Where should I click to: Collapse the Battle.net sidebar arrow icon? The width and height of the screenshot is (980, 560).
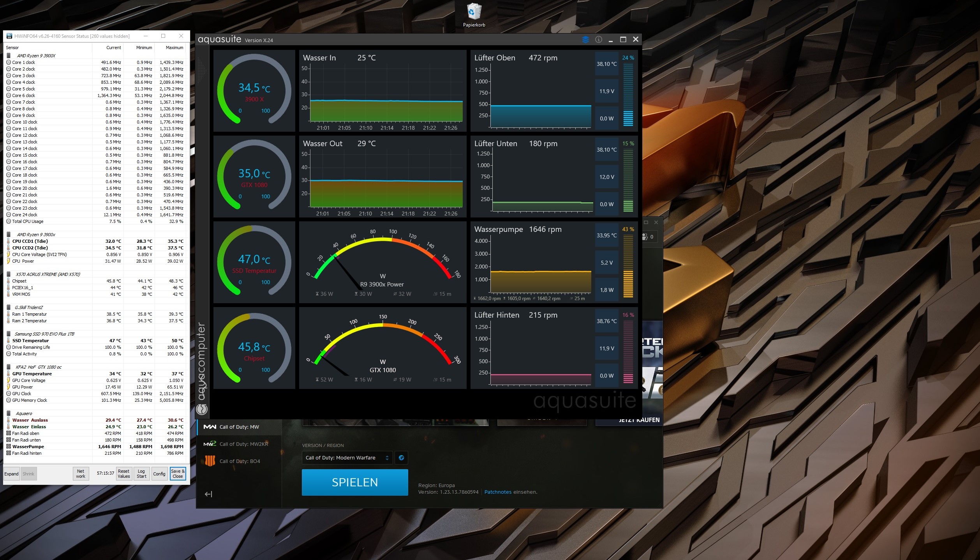208,494
